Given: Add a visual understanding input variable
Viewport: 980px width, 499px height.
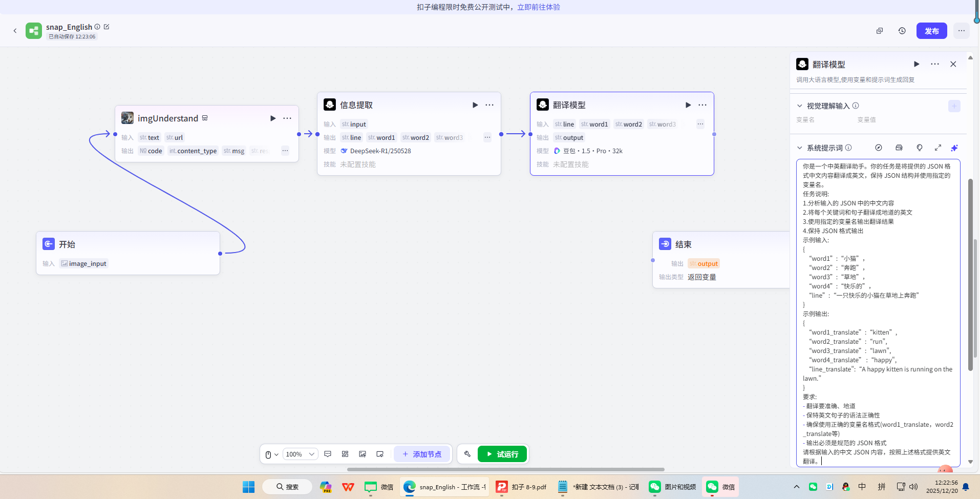Looking at the screenshot, I should [954, 106].
